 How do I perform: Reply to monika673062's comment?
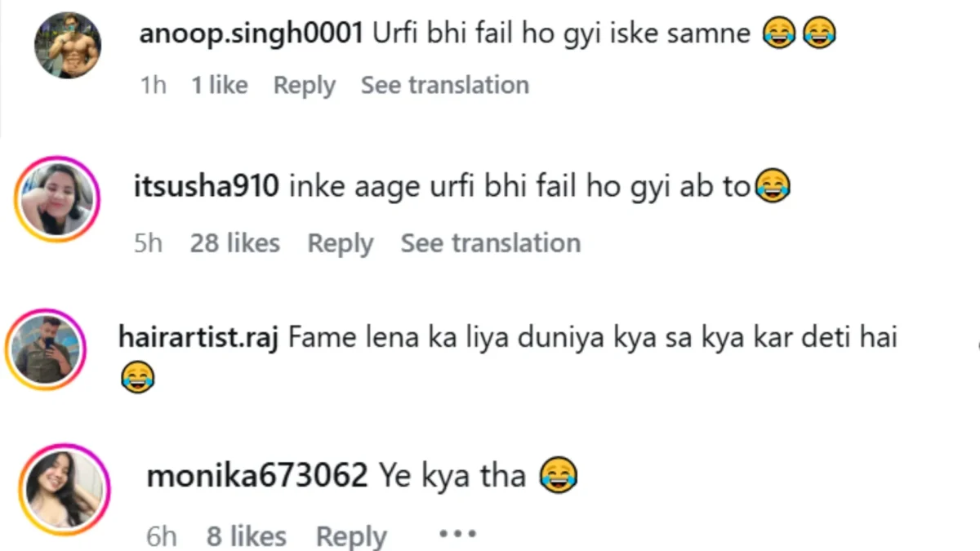tap(351, 536)
